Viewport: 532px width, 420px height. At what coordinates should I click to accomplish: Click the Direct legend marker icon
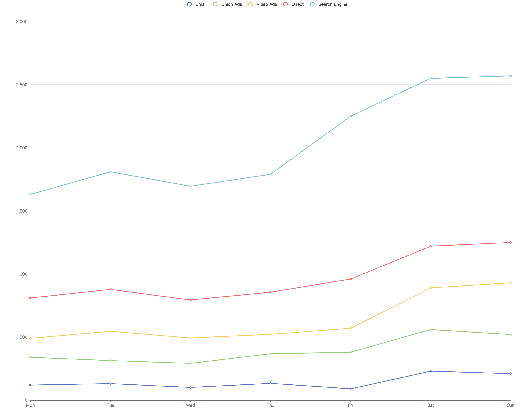(x=285, y=4)
